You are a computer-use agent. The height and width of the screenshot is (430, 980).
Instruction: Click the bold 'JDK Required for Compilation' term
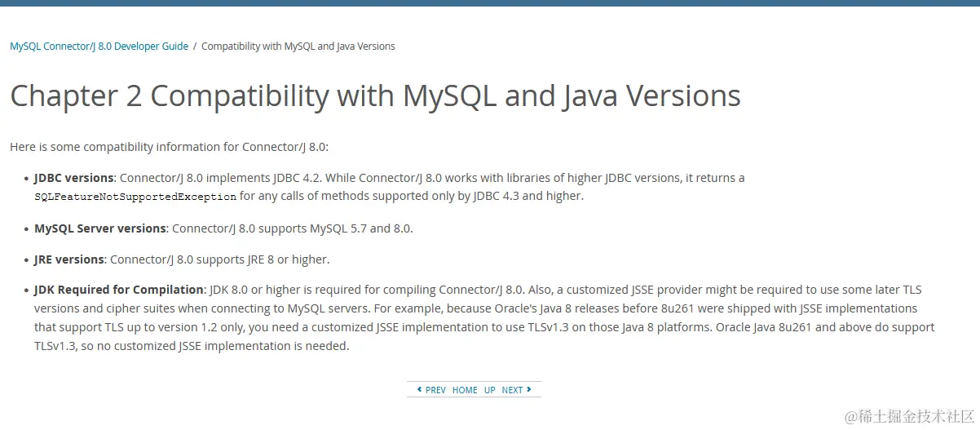pos(118,290)
